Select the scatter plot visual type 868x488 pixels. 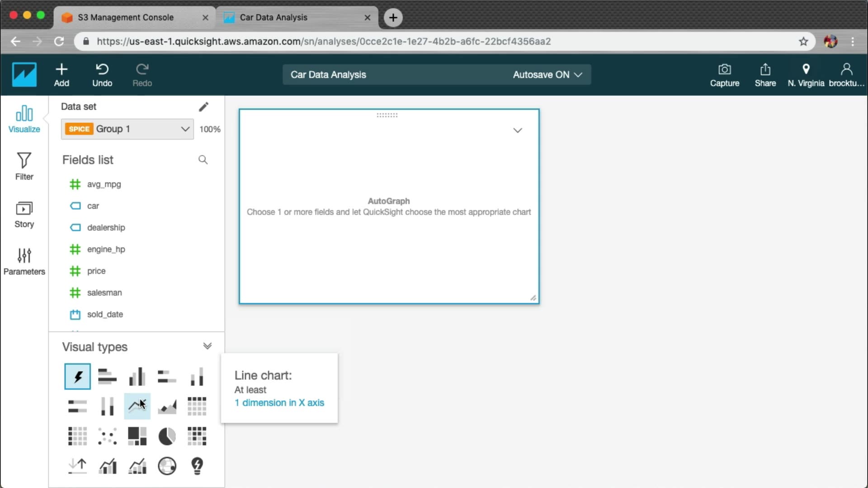(107, 436)
